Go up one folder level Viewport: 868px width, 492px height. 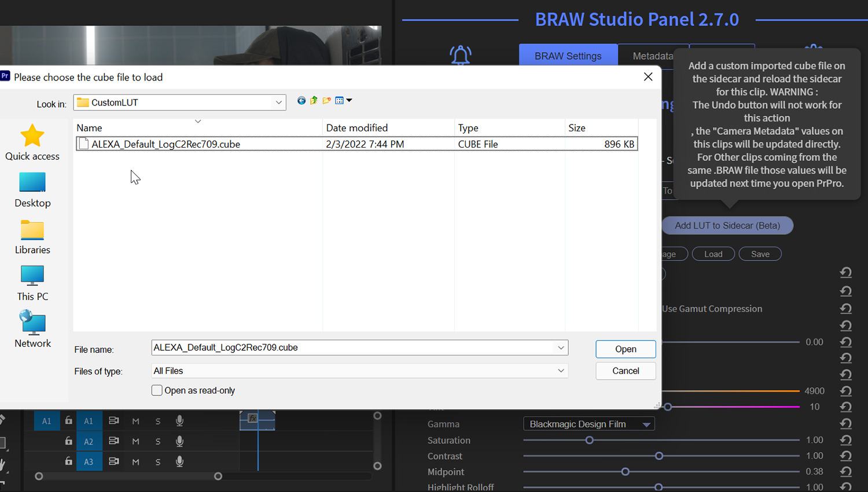(313, 100)
